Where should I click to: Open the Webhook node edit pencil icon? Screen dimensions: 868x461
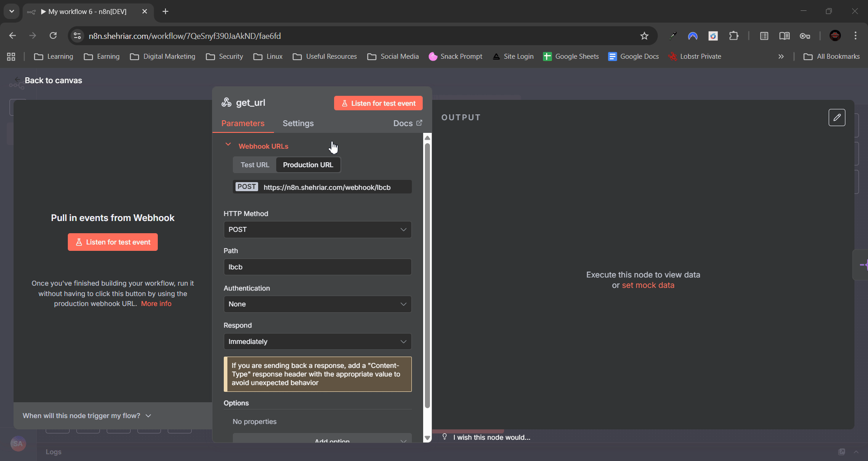point(837,118)
